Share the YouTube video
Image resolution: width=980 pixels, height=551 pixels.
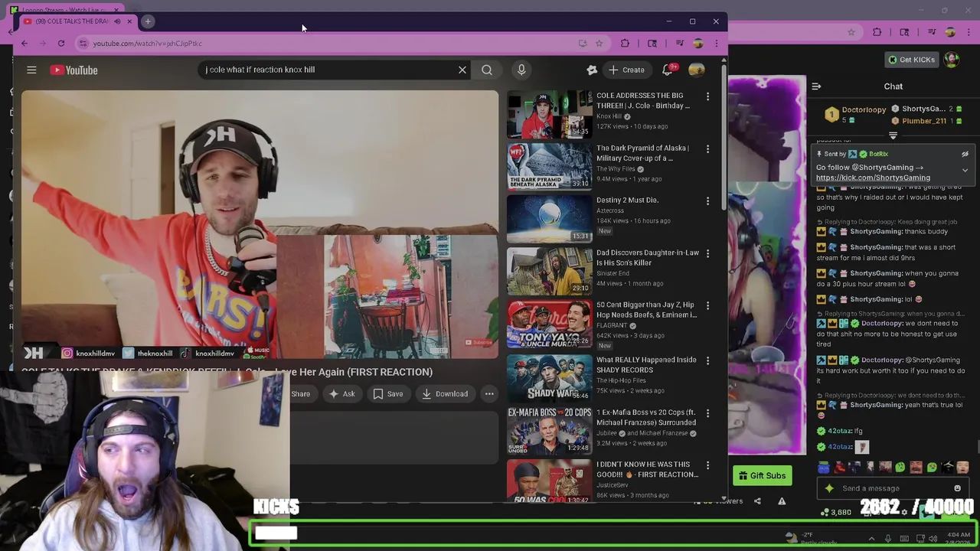pyautogui.click(x=300, y=394)
